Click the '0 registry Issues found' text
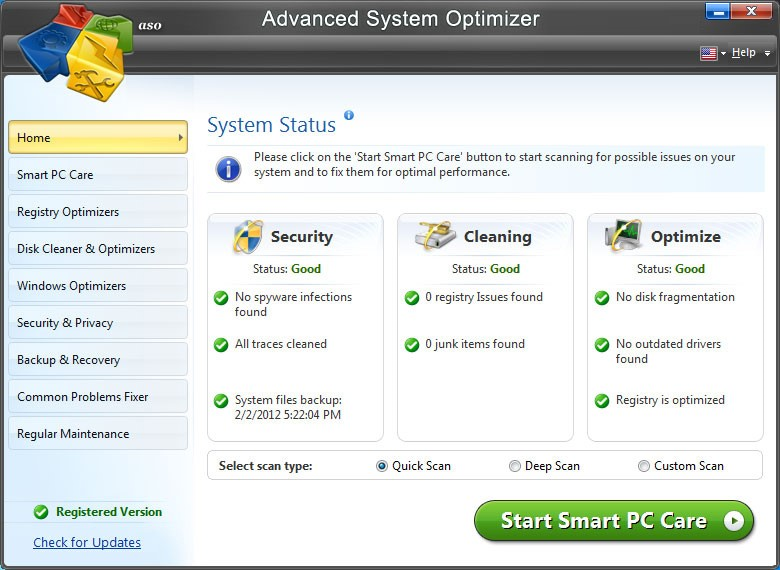 tap(484, 297)
